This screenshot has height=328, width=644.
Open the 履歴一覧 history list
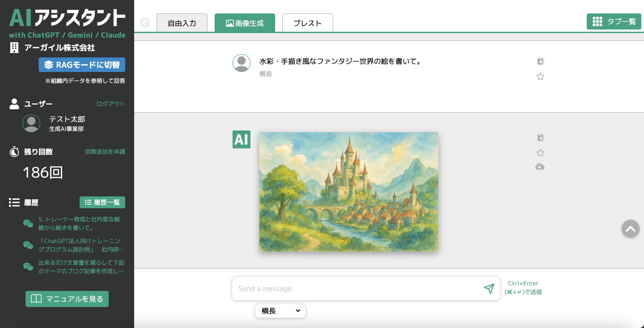pos(102,202)
